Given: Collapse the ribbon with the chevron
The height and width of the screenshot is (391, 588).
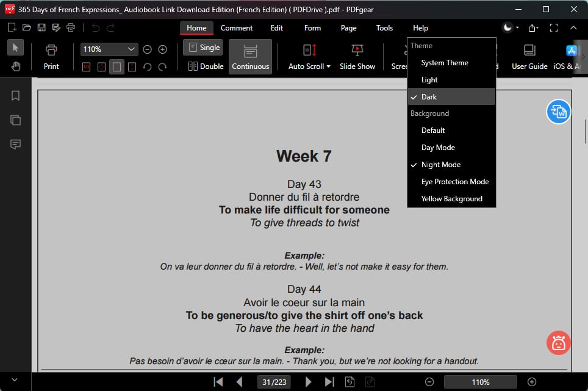Looking at the screenshot, I should (x=573, y=28).
